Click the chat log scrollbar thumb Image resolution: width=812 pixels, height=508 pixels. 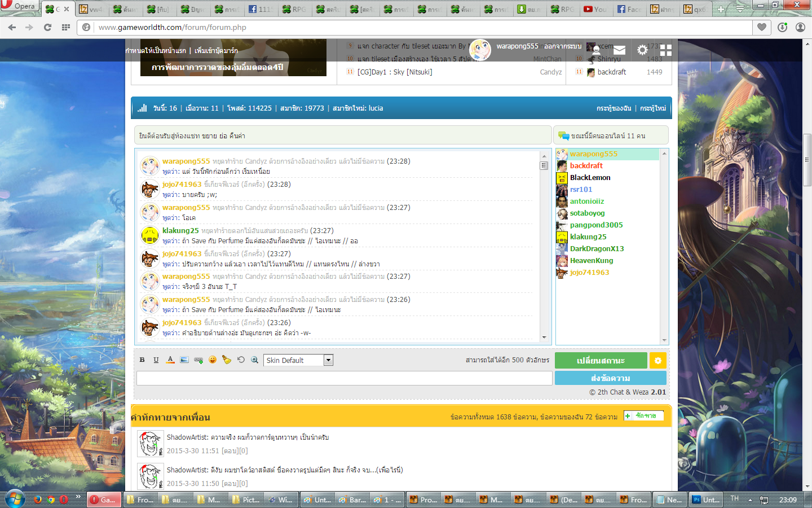544,165
